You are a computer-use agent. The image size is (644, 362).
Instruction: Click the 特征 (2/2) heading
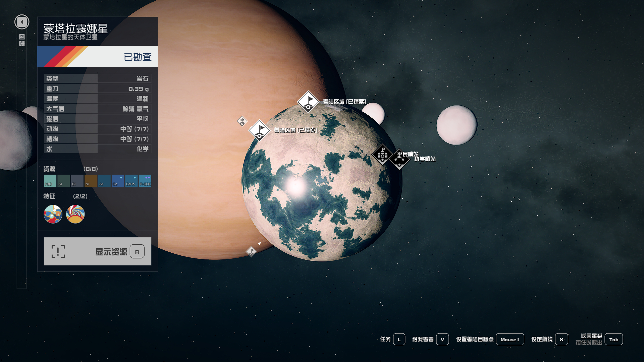coord(65,196)
